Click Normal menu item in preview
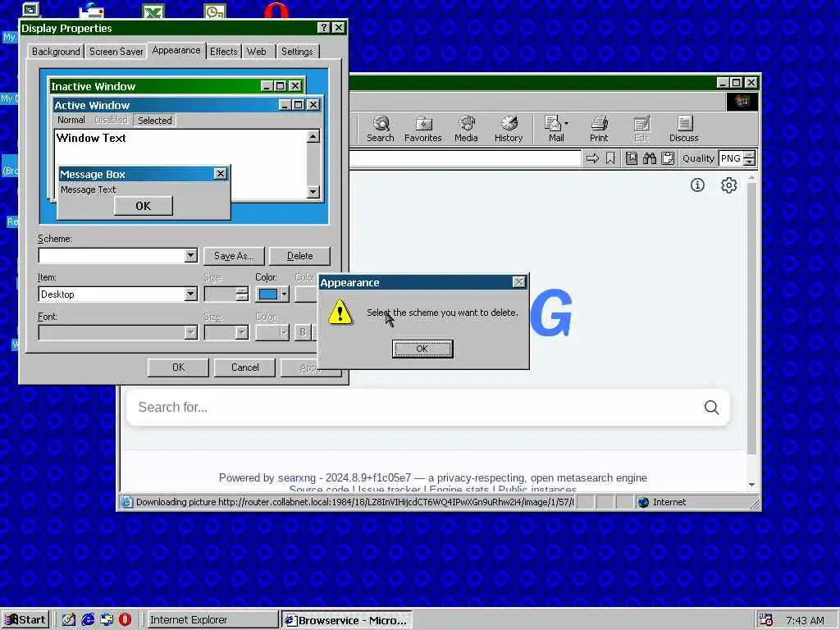 click(71, 120)
